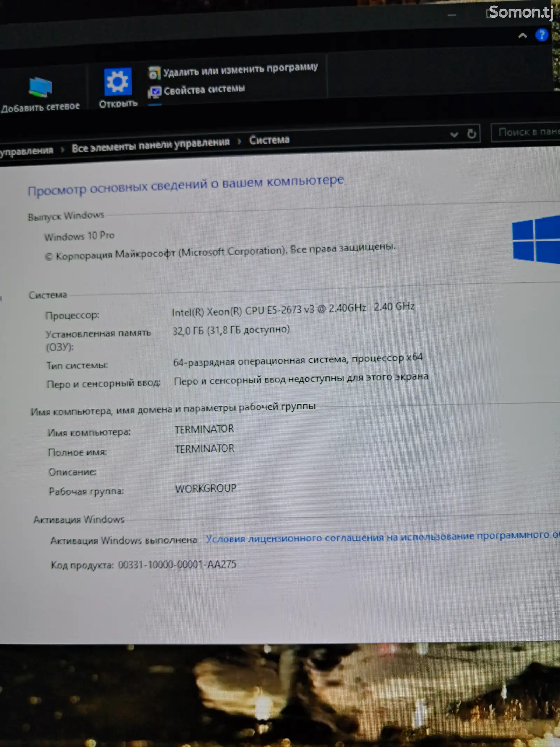Image resolution: width=560 pixels, height=747 pixels.
Task: Click the blue Help question mark icon
Action: pos(541,35)
